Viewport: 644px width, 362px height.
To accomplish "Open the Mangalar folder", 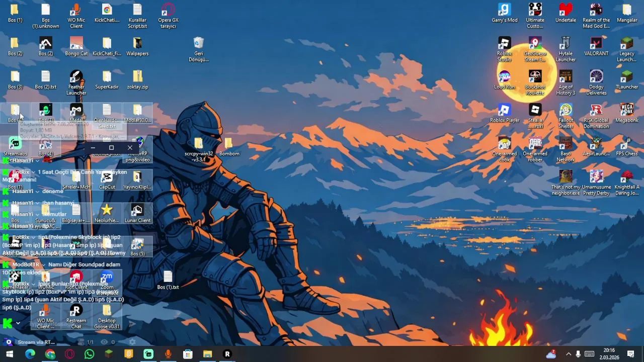I will [627, 14].
